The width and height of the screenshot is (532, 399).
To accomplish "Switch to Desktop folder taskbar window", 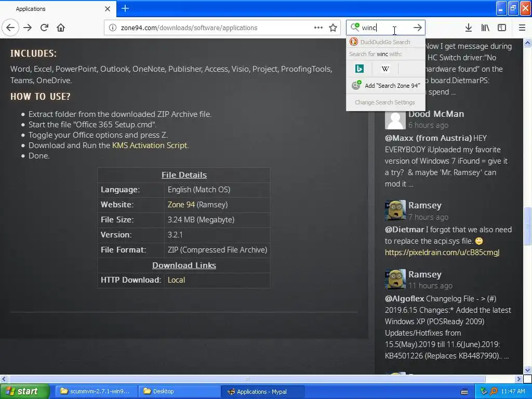I will click(179, 391).
